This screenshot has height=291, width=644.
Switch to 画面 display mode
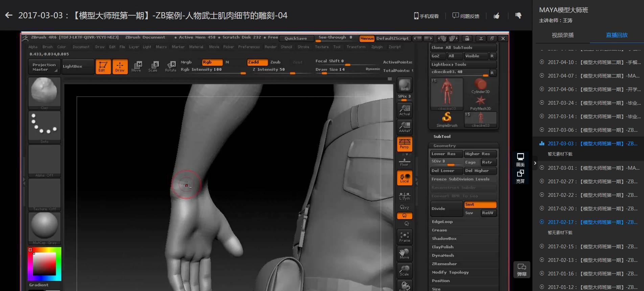pos(520,160)
